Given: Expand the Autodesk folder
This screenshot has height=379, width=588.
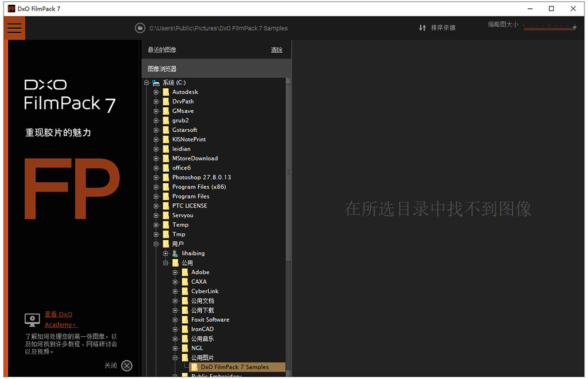Looking at the screenshot, I should pos(156,92).
